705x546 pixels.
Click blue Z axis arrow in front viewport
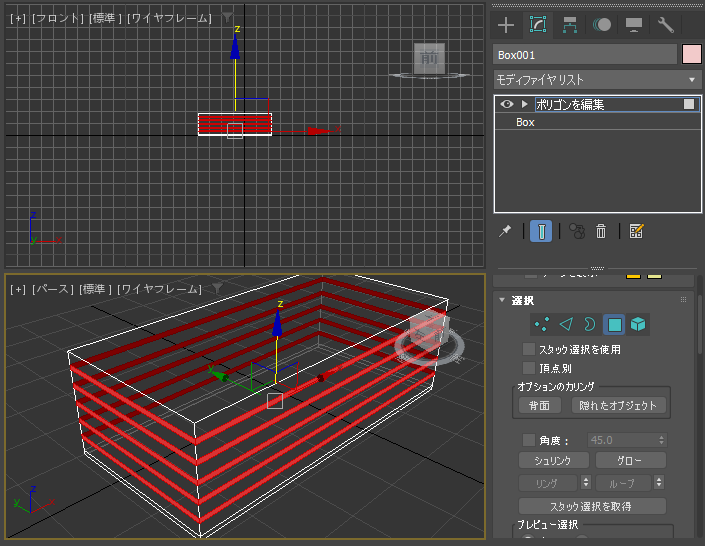click(x=235, y=49)
